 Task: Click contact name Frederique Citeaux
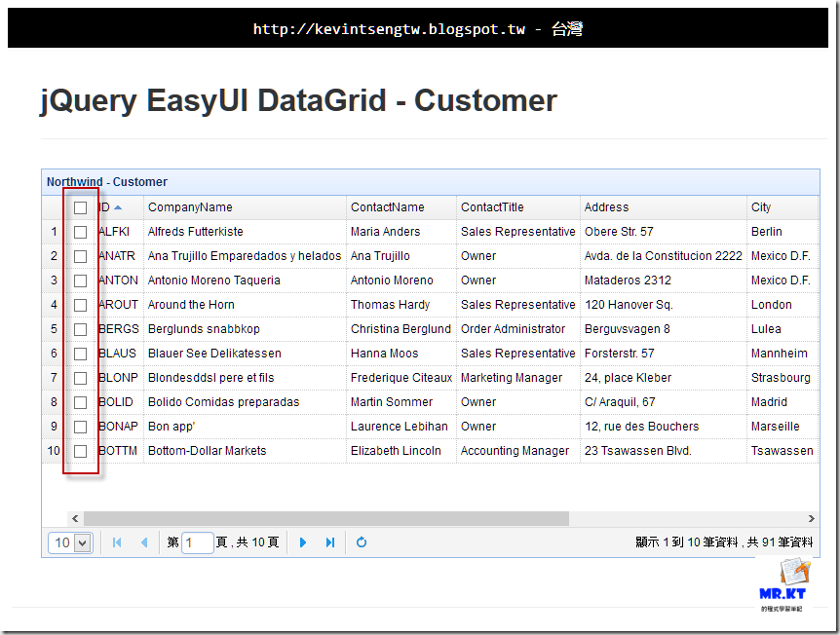pos(401,378)
